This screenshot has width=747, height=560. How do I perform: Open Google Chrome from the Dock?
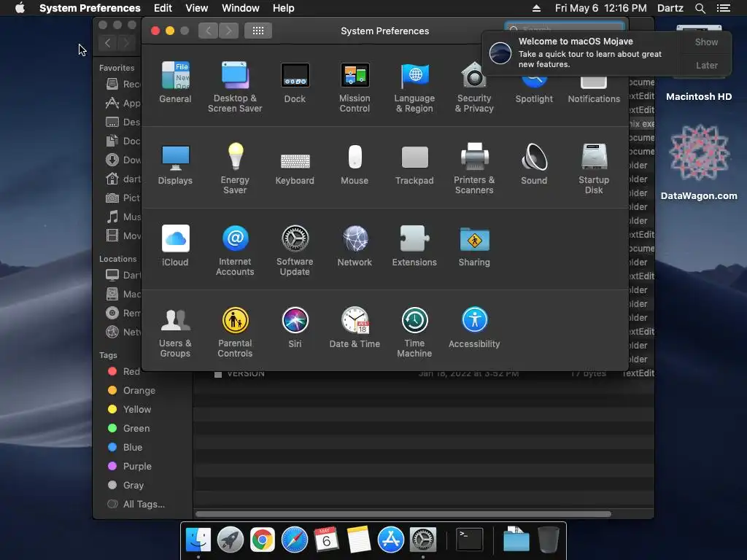[x=263, y=540]
